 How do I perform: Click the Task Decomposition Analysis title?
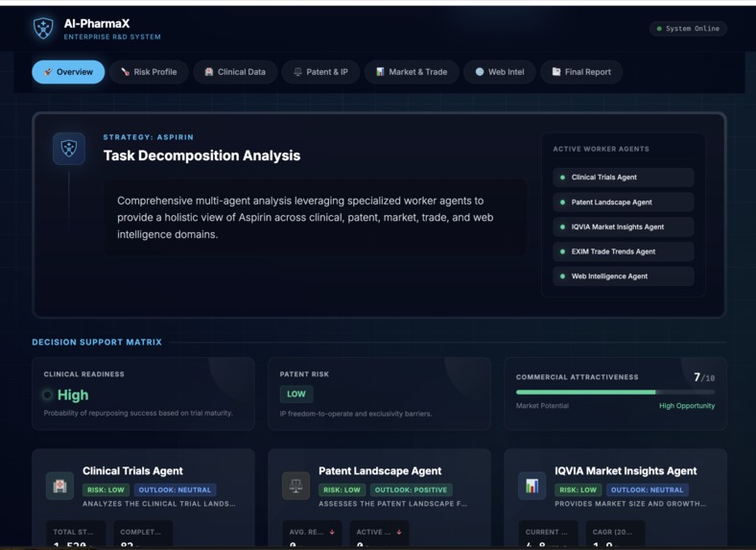point(201,155)
